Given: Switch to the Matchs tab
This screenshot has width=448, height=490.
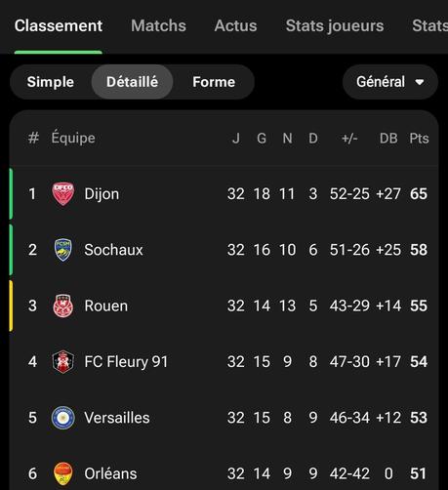Looking at the screenshot, I should pyautogui.click(x=158, y=25).
